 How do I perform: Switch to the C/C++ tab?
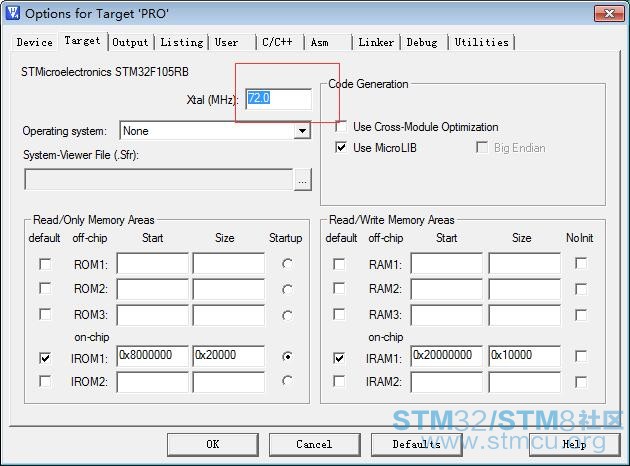pos(277,42)
